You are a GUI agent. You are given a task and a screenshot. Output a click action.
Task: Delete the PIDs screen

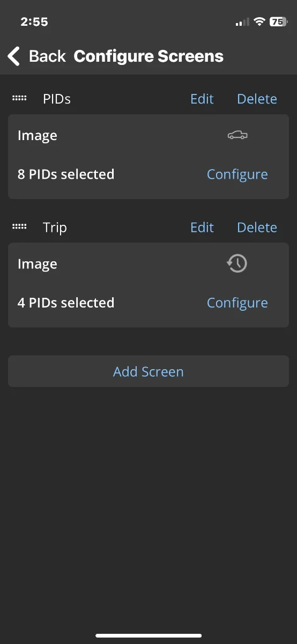pos(257,99)
